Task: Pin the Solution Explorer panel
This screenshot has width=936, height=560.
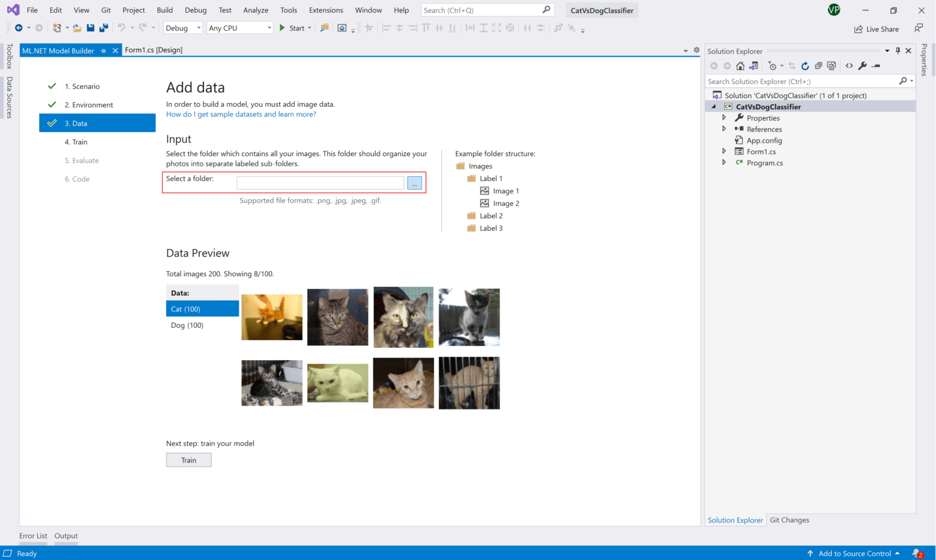Action: 898,51
